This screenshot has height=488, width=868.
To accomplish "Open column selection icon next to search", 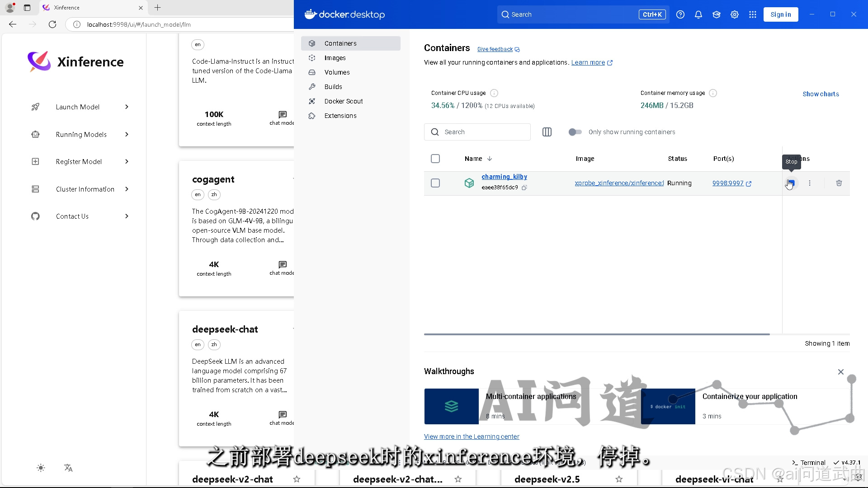I will point(547,132).
